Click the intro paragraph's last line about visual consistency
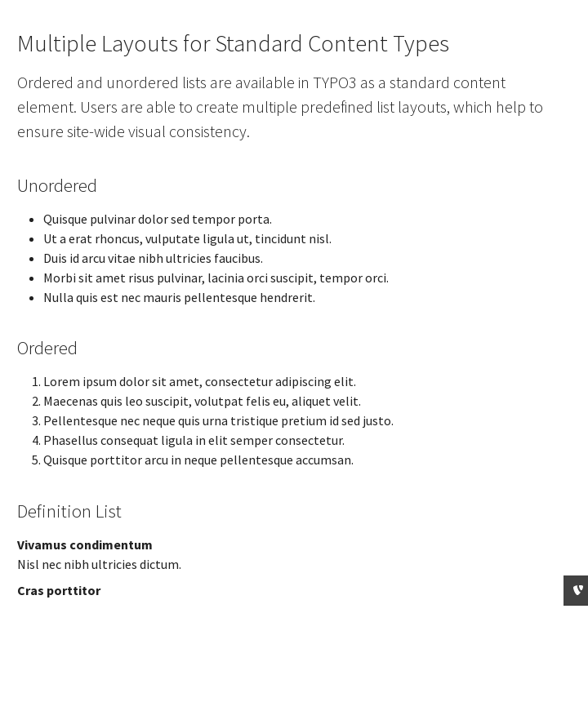 (133, 131)
